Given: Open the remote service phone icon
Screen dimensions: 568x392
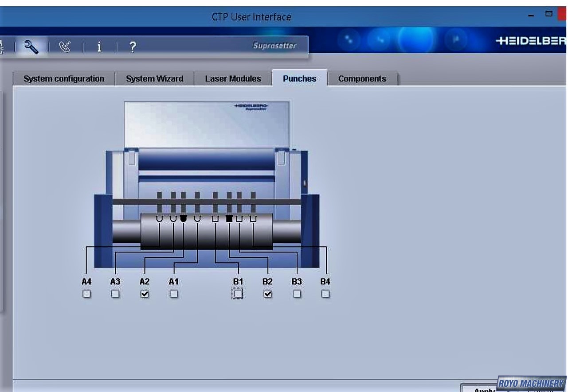Looking at the screenshot, I should [65, 47].
